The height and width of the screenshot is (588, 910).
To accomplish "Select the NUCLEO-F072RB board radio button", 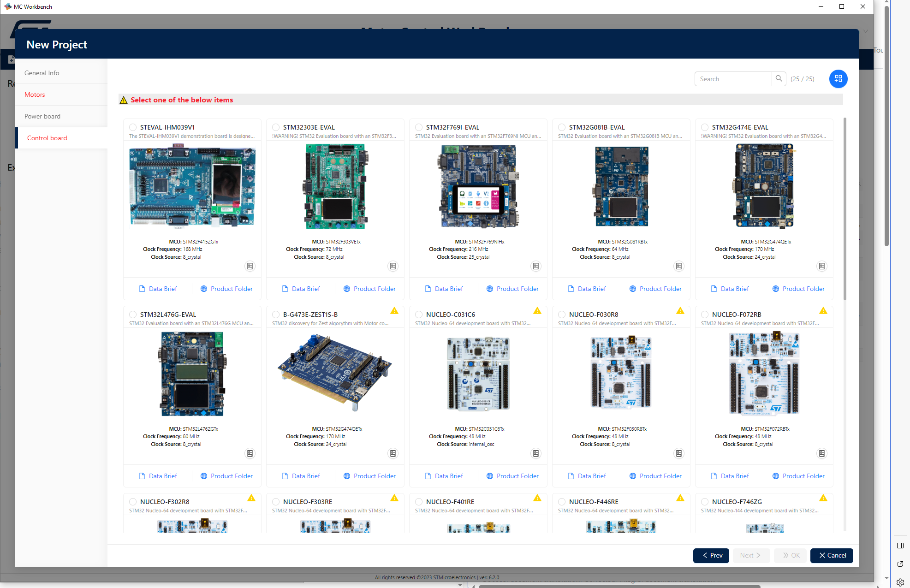I will point(704,315).
